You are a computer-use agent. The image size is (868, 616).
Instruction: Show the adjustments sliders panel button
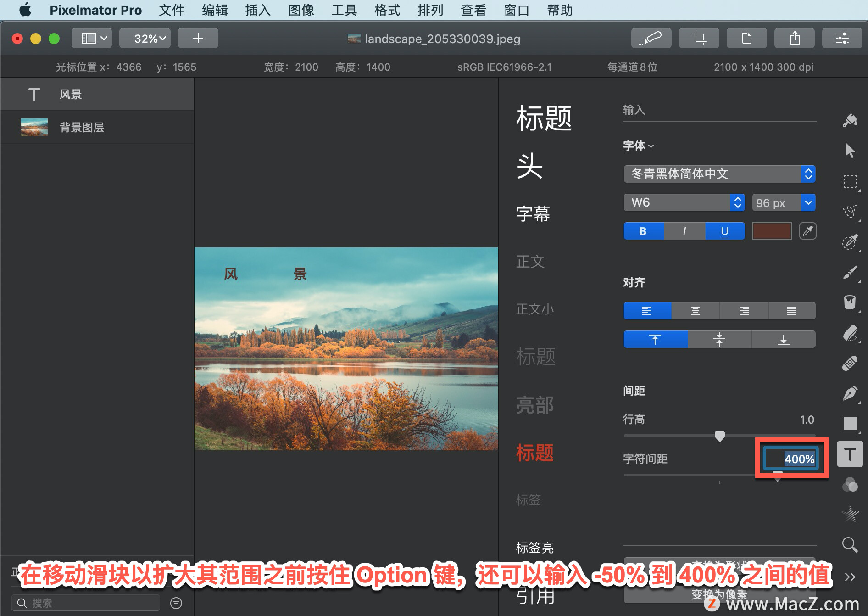(x=842, y=38)
